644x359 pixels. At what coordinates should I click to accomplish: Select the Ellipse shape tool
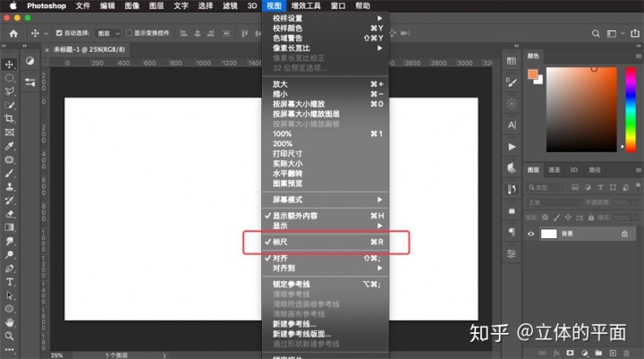[9, 309]
